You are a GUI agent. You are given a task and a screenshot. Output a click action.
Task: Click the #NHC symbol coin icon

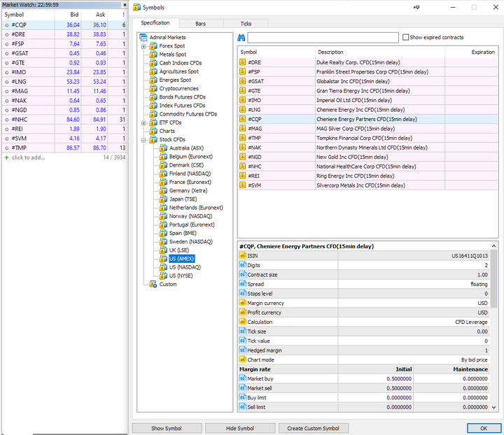[243, 166]
